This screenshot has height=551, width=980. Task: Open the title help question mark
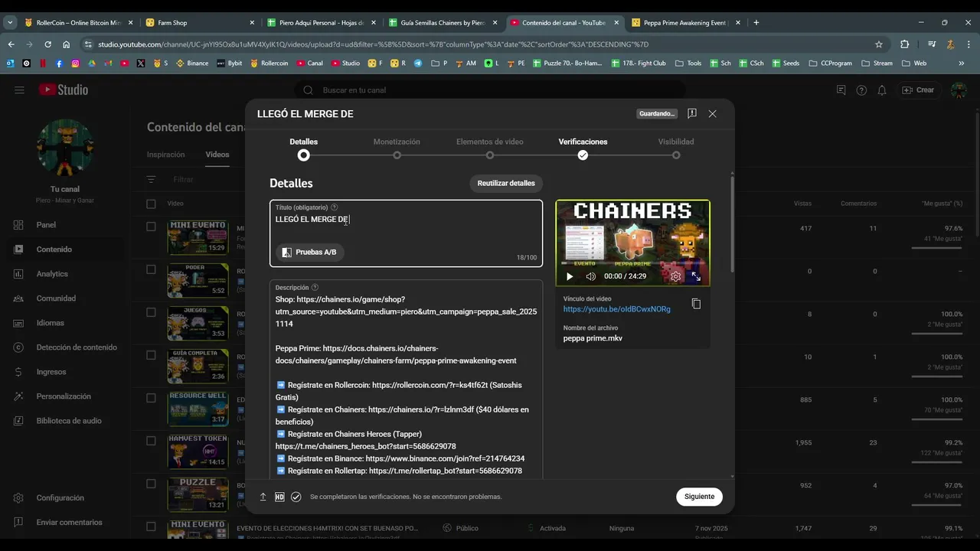click(334, 207)
